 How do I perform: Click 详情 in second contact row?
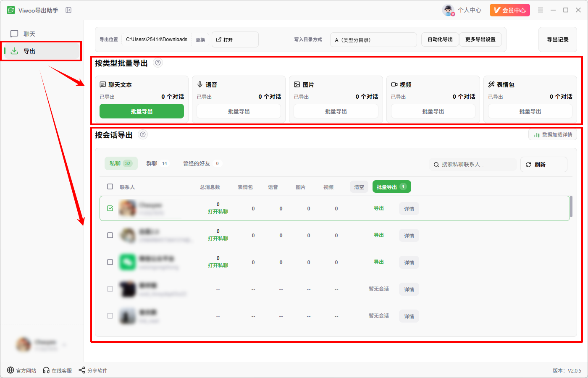tap(409, 236)
